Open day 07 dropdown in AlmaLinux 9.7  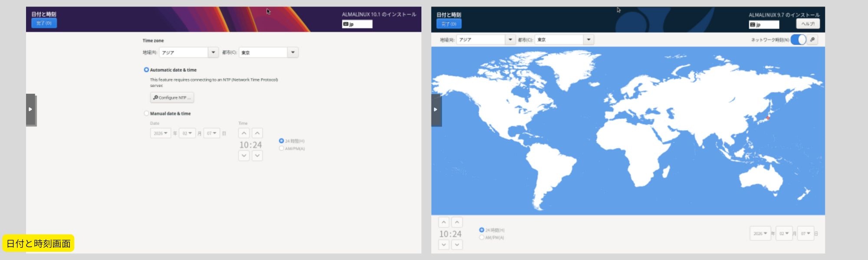806,233
